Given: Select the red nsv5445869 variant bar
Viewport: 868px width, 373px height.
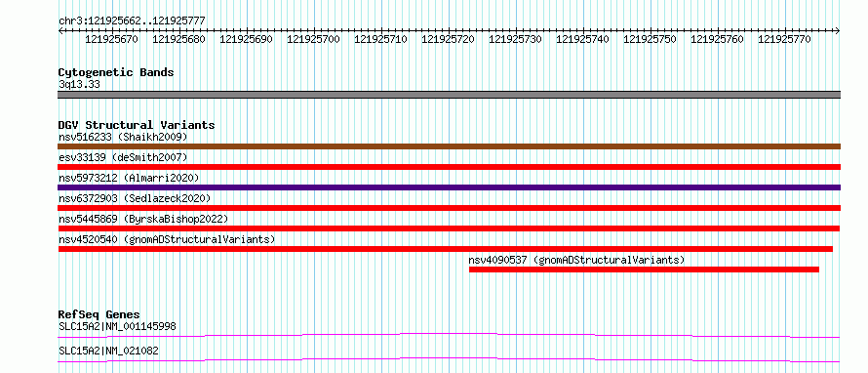Looking at the screenshot, I should click(x=449, y=228).
